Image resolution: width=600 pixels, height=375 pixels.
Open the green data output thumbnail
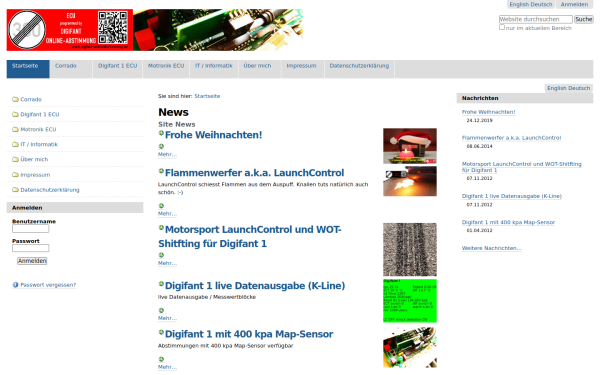(x=410, y=301)
